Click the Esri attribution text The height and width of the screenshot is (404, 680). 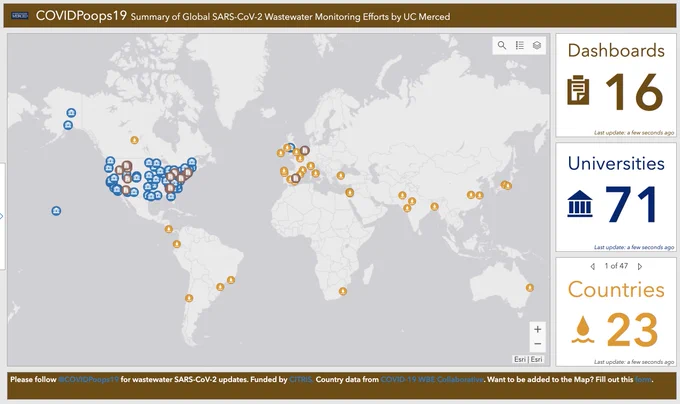coord(528,359)
